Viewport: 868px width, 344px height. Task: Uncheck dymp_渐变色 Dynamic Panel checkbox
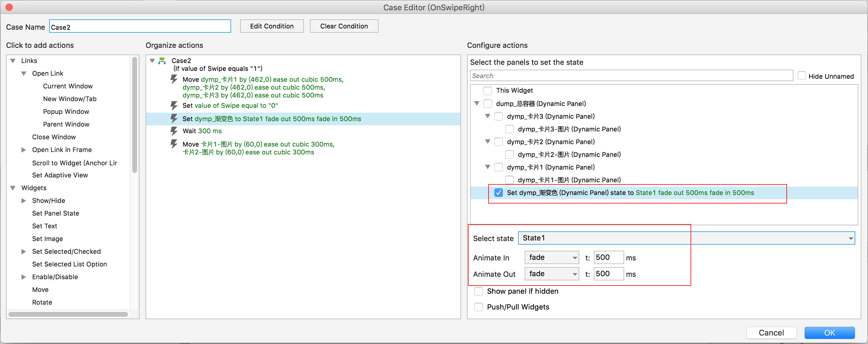point(498,193)
